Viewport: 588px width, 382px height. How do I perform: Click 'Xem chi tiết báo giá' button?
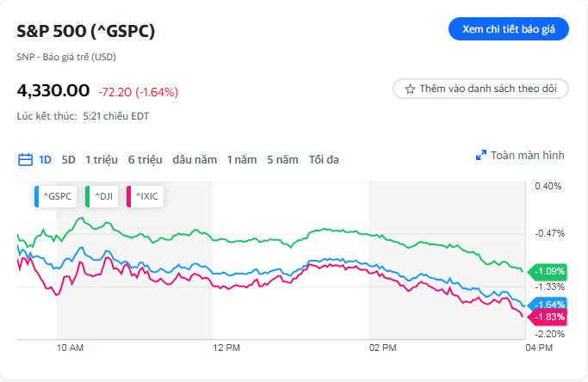[x=509, y=29]
